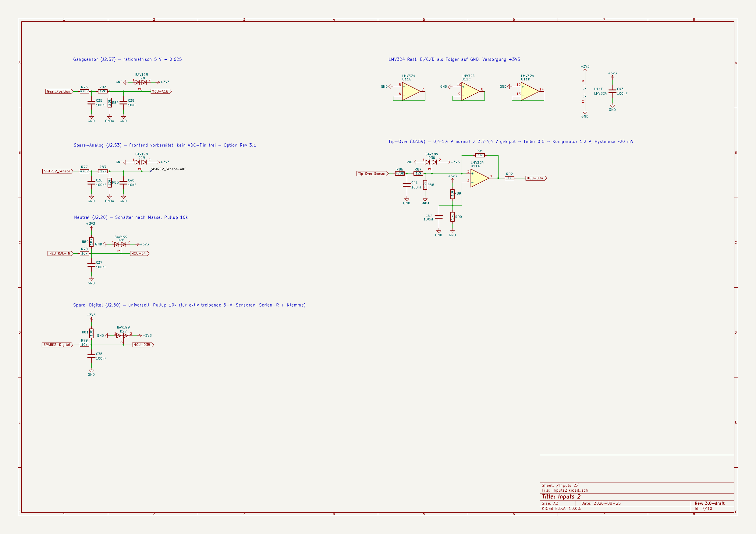Pick the U11D op-amp symbol
The width and height of the screenshot is (756, 534).
(x=530, y=91)
